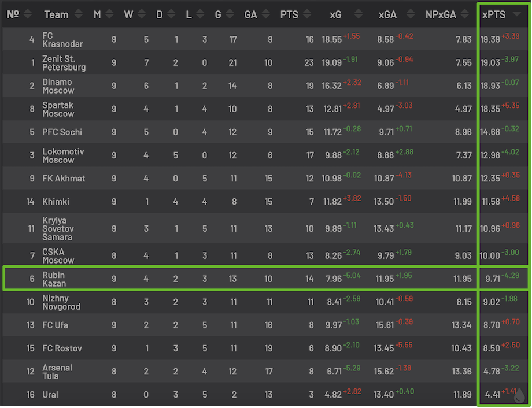The height and width of the screenshot is (408, 532).
Task: Click the sort arrows next to xGA
Action: click(x=408, y=15)
